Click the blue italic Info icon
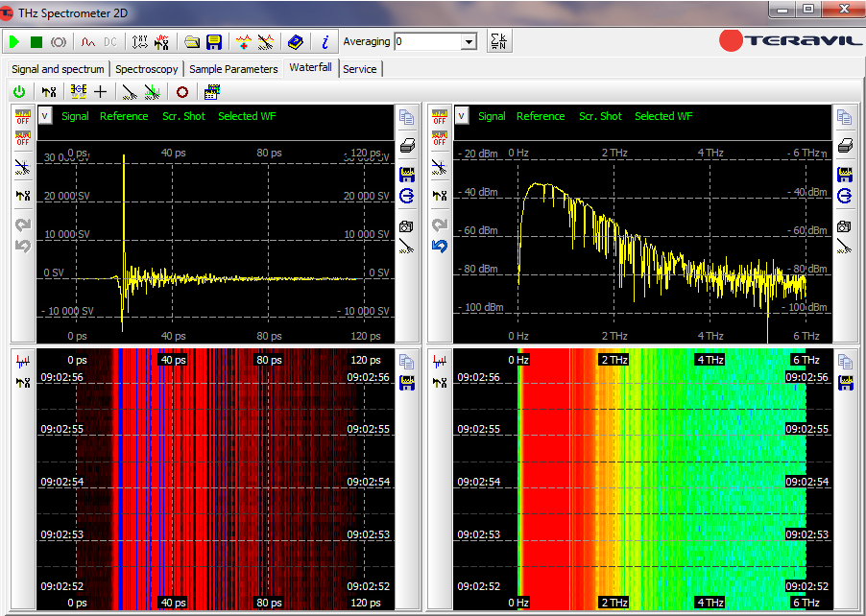Viewport: 866px width, 616px height. click(x=325, y=42)
